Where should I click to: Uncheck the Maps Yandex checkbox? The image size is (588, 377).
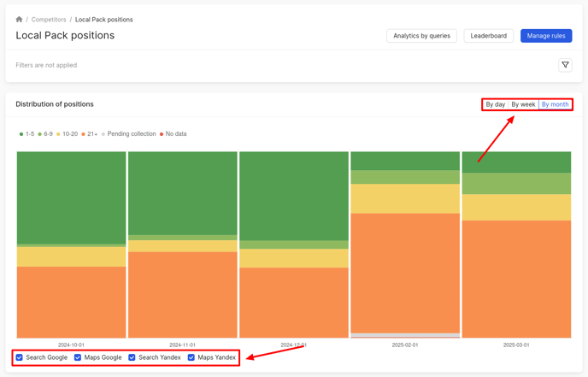tap(191, 357)
